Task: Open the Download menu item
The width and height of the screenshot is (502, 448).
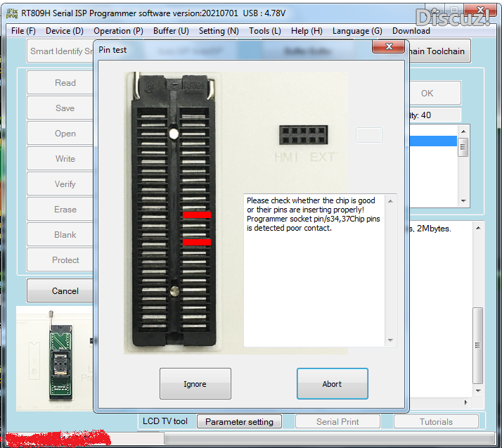Action: click(x=411, y=31)
